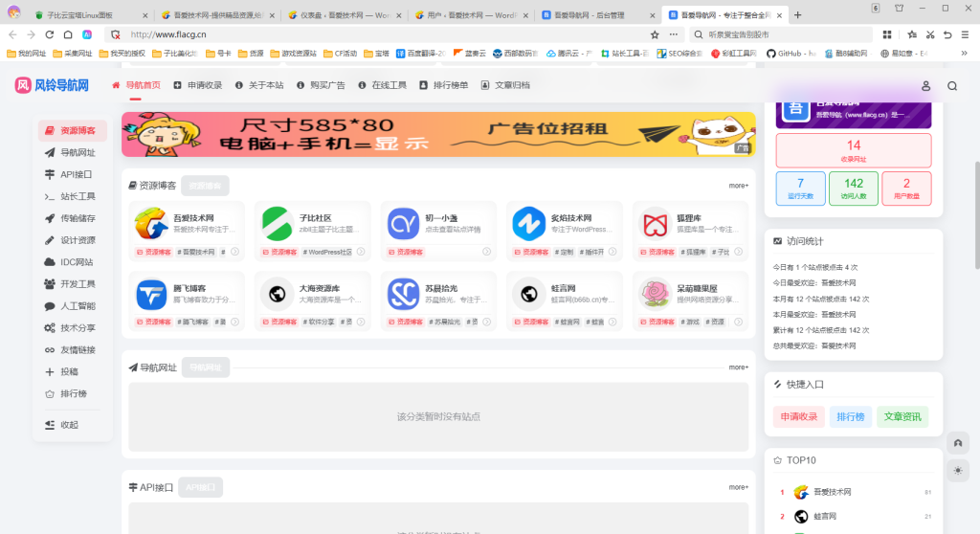The image size is (980, 534).
Task: Open 关于本站 in the top menu
Action: (x=259, y=85)
